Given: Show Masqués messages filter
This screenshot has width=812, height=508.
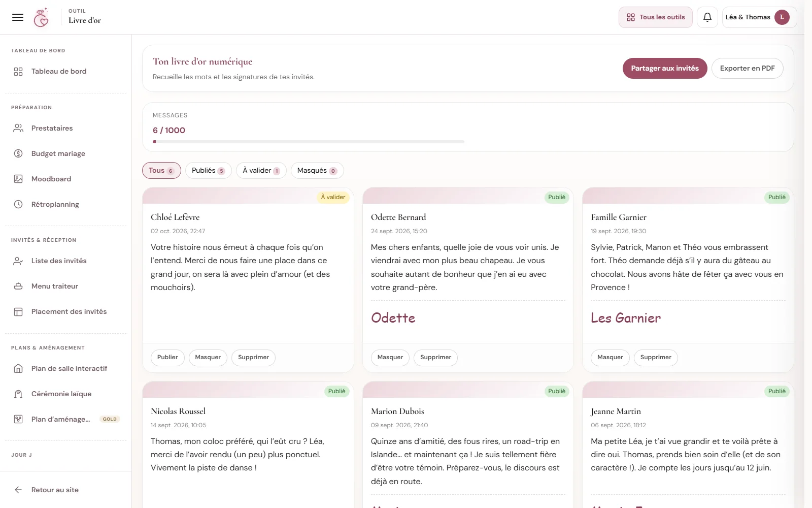Looking at the screenshot, I should tap(317, 171).
